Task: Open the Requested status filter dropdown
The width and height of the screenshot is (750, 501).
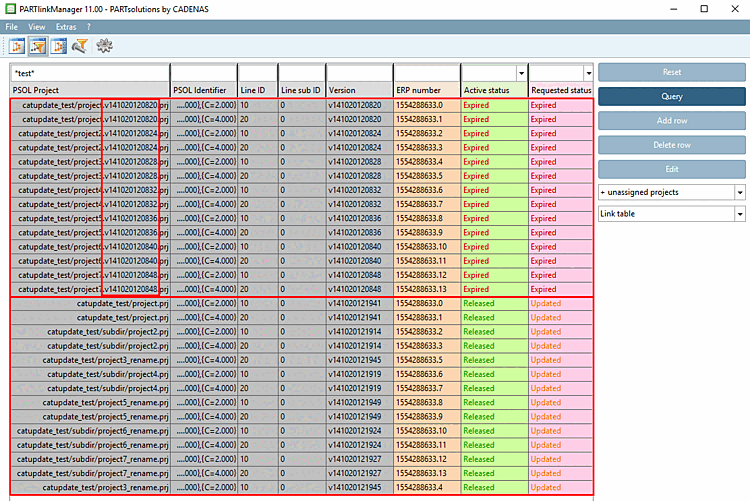Action: pos(588,73)
